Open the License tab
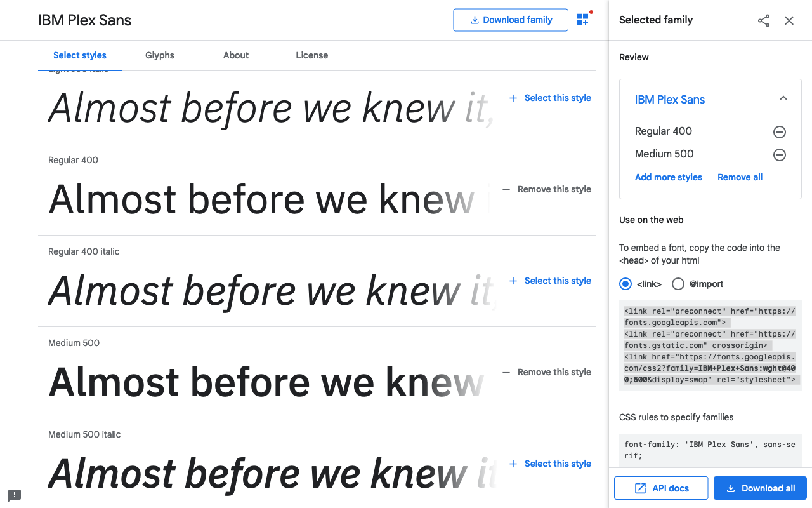The image size is (812, 508). [312, 55]
